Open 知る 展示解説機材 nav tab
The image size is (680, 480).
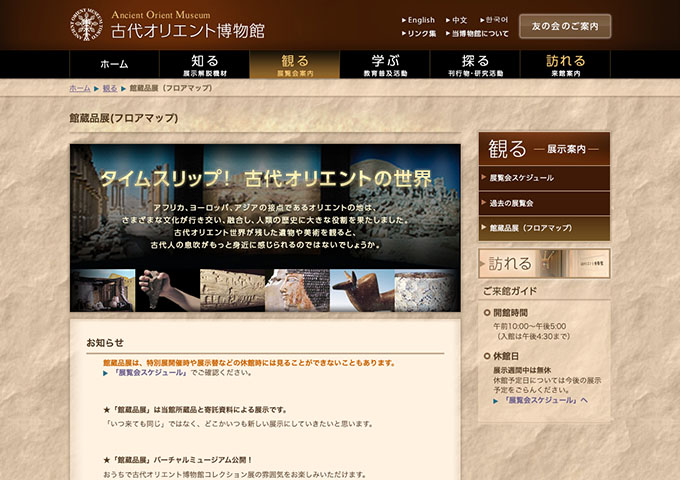click(x=205, y=64)
